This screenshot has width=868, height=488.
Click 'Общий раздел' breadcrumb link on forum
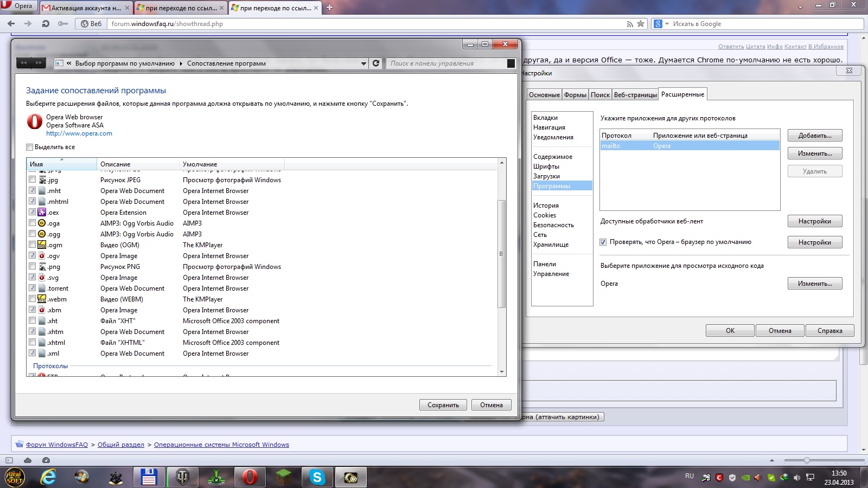click(x=121, y=445)
